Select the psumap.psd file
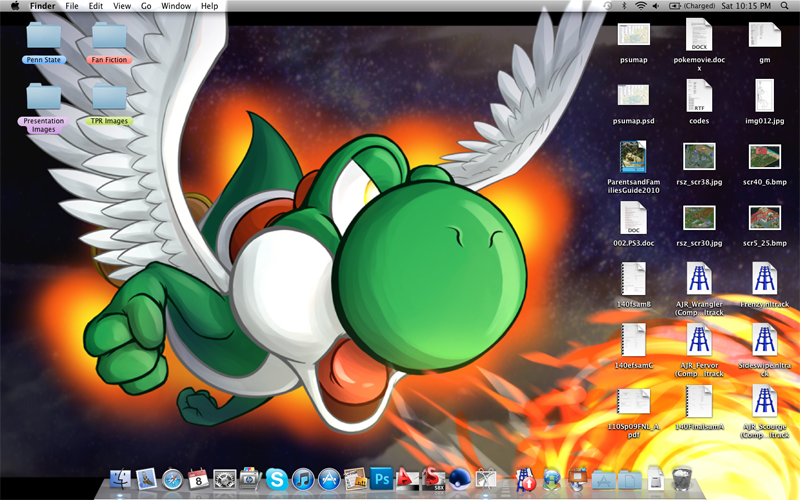This screenshot has height=500, width=800. [634, 104]
